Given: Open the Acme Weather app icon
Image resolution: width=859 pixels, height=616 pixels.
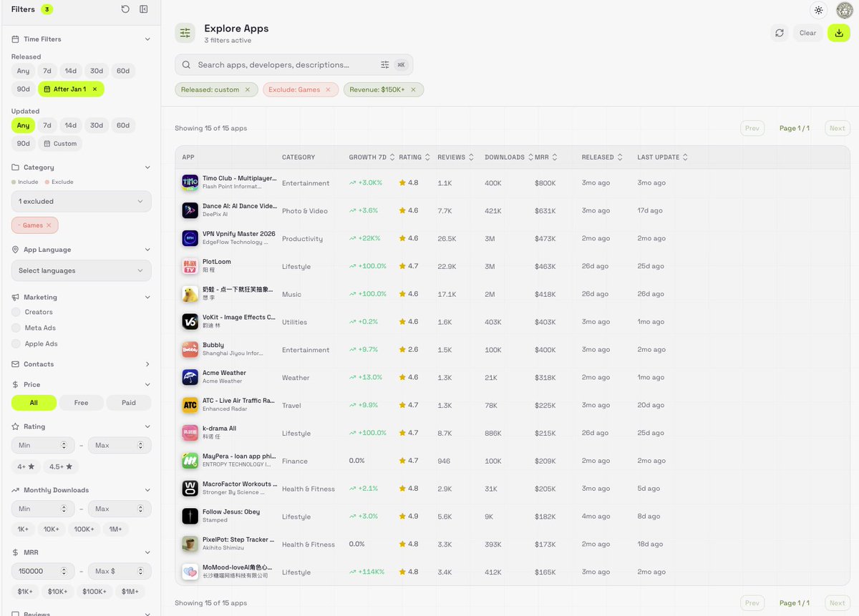Looking at the screenshot, I should (x=190, y=377).
